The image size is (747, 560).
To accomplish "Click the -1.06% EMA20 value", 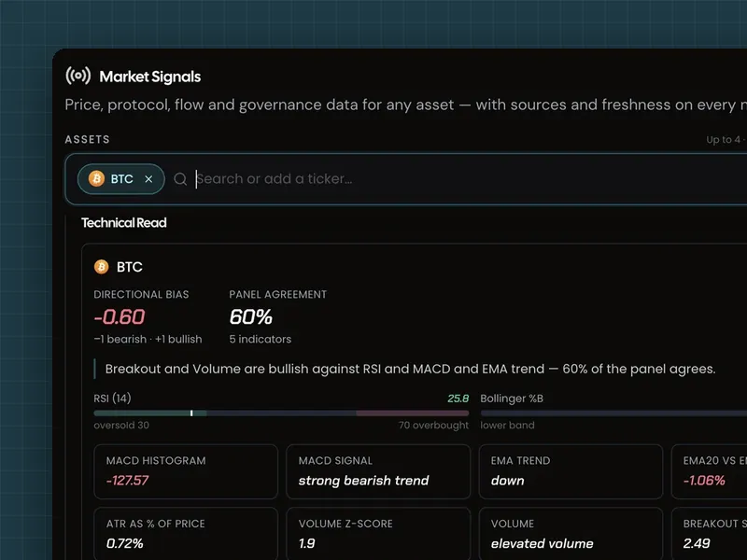I will click(704, 480).
